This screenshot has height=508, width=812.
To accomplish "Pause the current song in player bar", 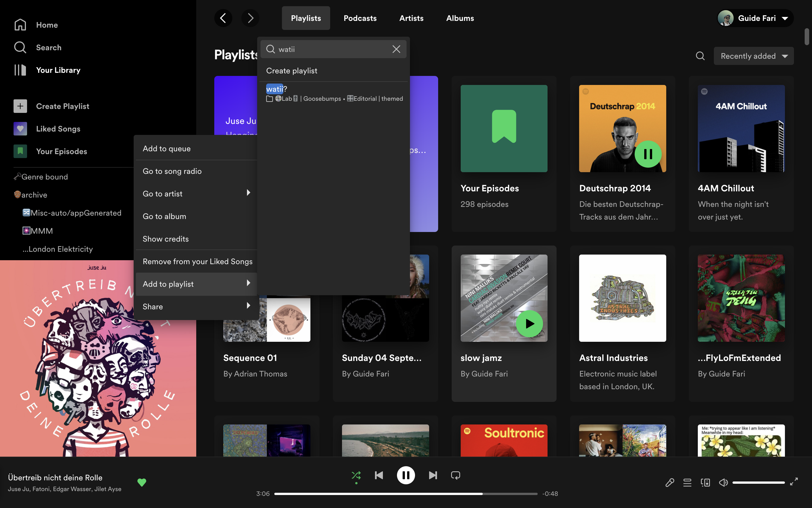I will pos(406,476).
